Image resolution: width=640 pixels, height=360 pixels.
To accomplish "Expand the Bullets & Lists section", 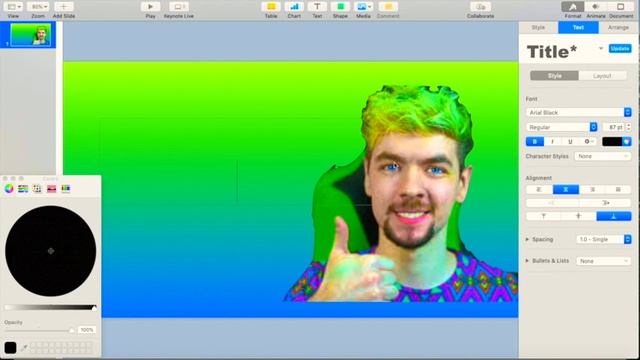I will (x=527, y=260).
